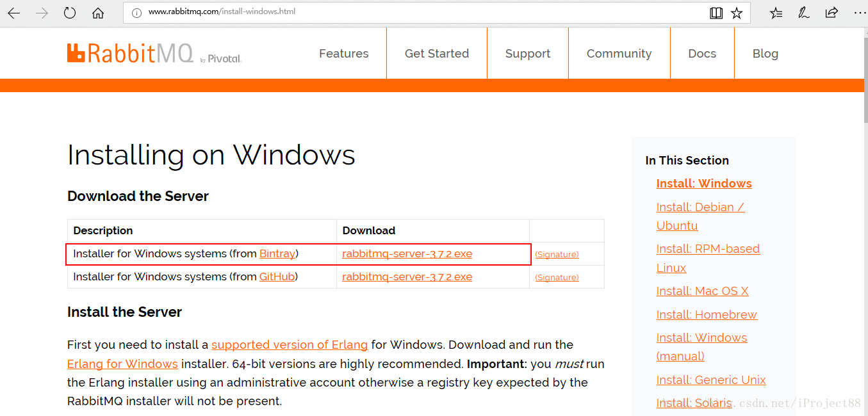
Task: Click the RabbitMQ logo
Action: click(154, 53)
